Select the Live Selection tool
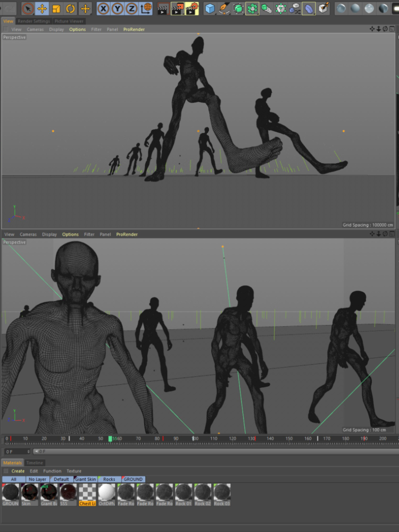The height and width of the screenshot is (532, 399). point(28,9)
